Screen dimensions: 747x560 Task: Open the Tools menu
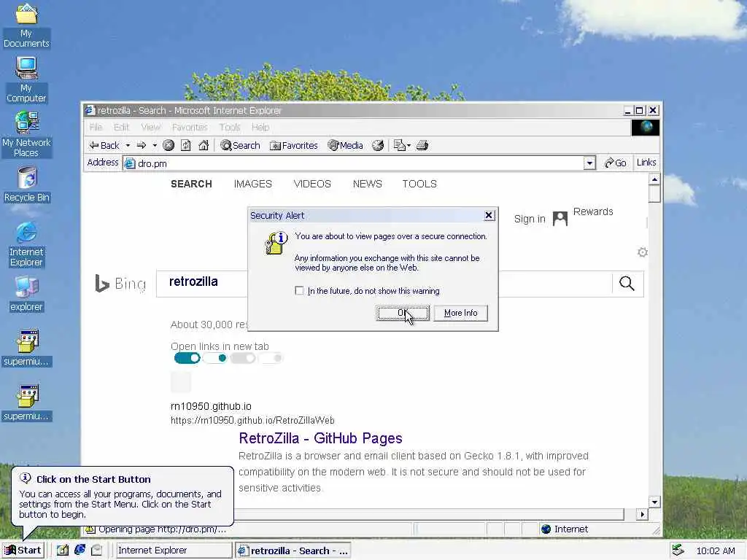coord(230,127)
